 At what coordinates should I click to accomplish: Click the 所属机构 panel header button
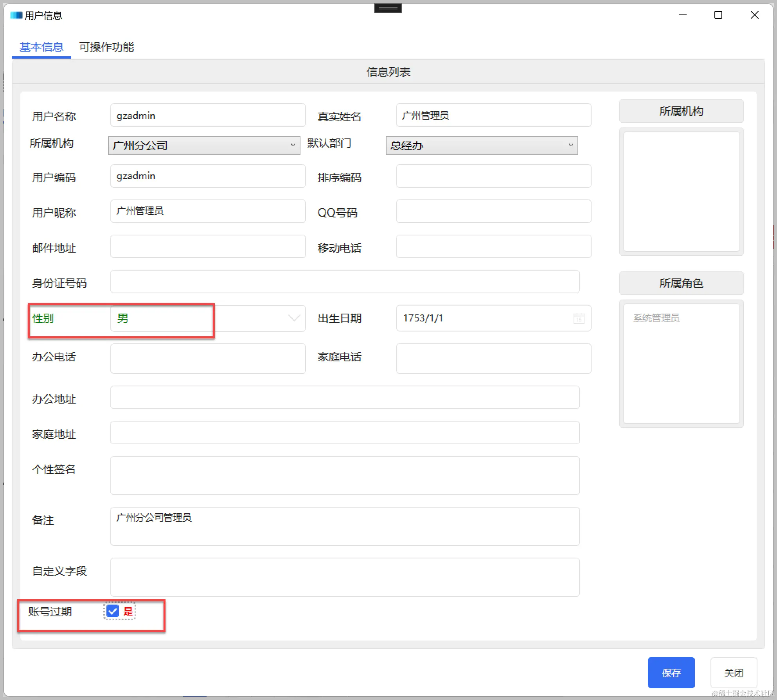(681, 111)
